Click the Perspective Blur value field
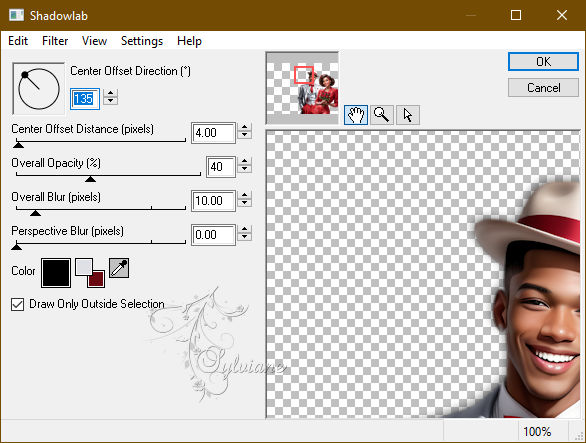 pyautogui.click(x=213, y=235)
